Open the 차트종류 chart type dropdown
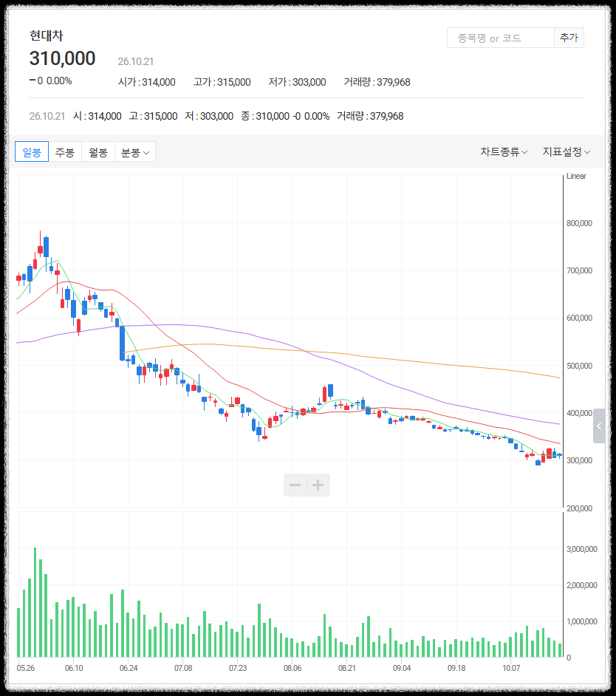 coord(504,151)
